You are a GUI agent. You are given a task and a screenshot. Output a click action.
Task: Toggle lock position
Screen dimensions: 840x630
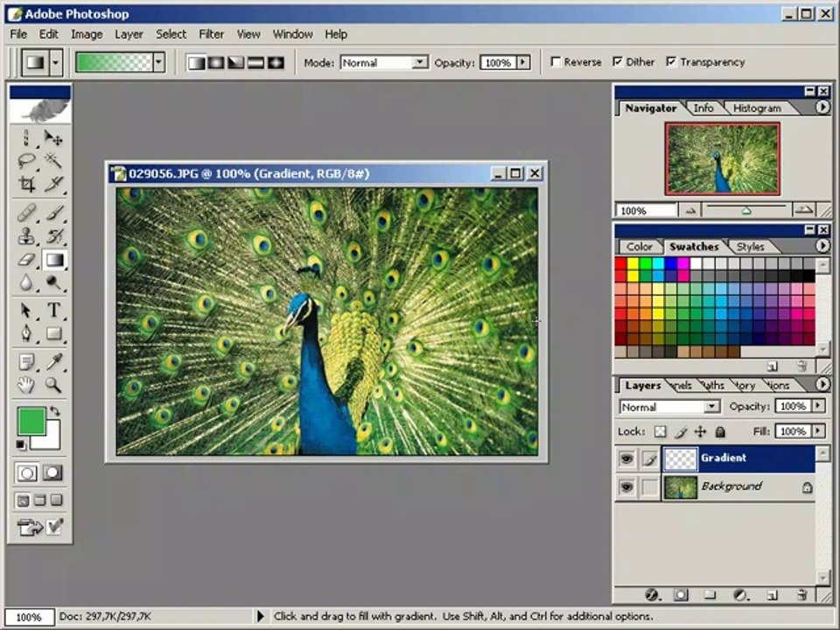point(700,431)
